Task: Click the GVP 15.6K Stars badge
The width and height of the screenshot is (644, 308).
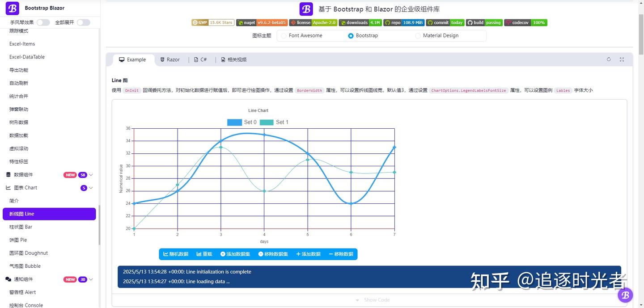Action: click(x=213, y=22)
